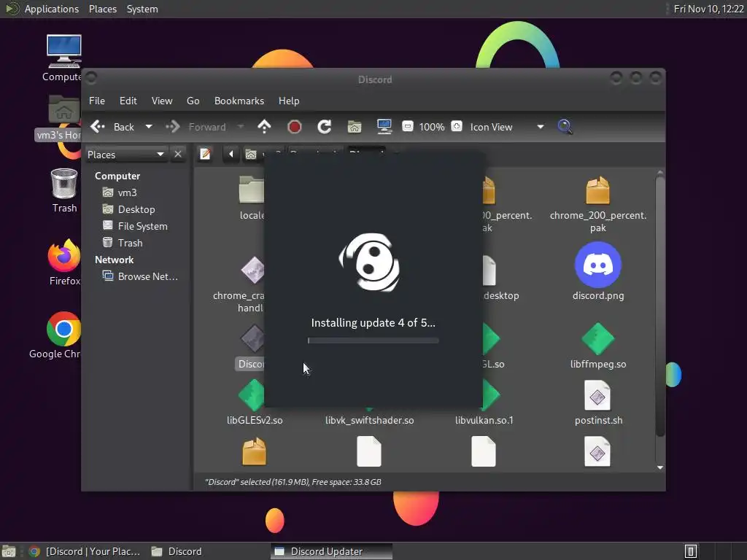The height and width of the screenshot is (560, 747).
Task: Expand the Places sidebar selector
Action: coord(125,155)
